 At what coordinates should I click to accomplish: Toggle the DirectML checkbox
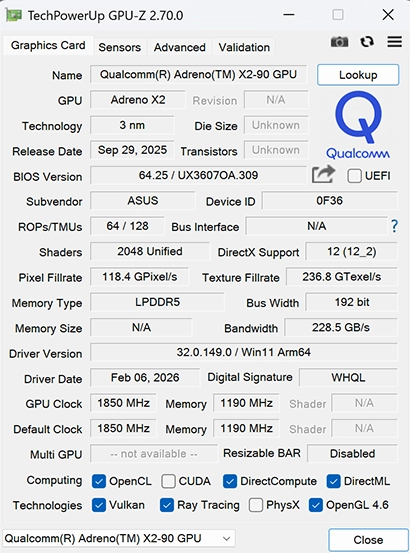point(333,481)
